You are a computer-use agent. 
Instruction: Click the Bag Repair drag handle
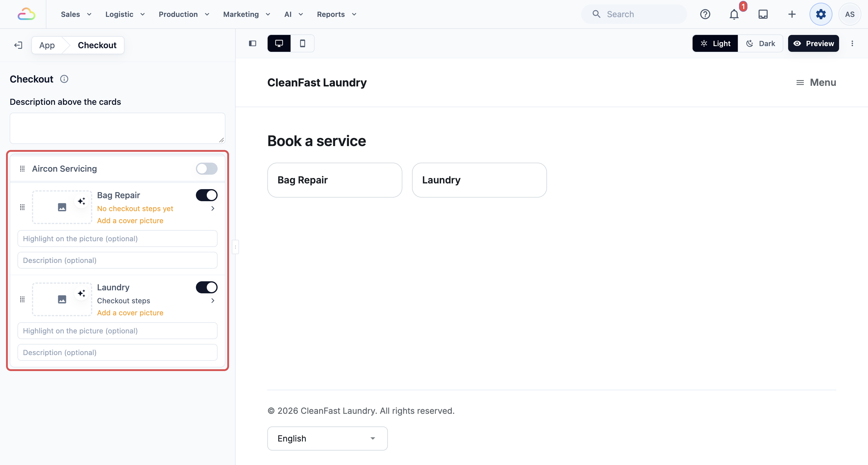[x=22, y=207]
